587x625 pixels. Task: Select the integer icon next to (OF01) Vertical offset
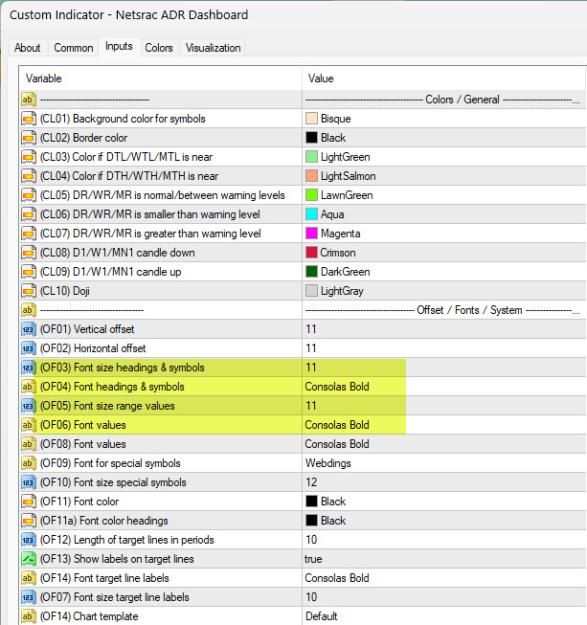click(x=28, y=329)
